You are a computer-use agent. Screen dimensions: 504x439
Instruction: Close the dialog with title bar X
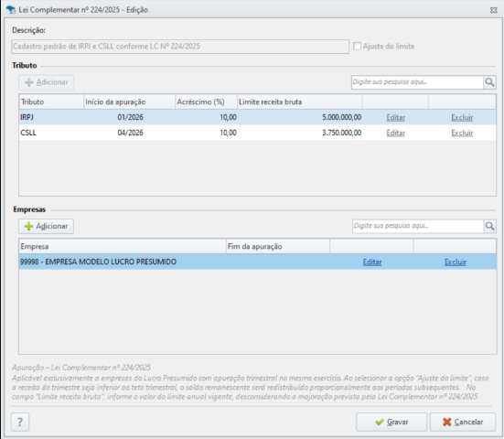(493, 10)
